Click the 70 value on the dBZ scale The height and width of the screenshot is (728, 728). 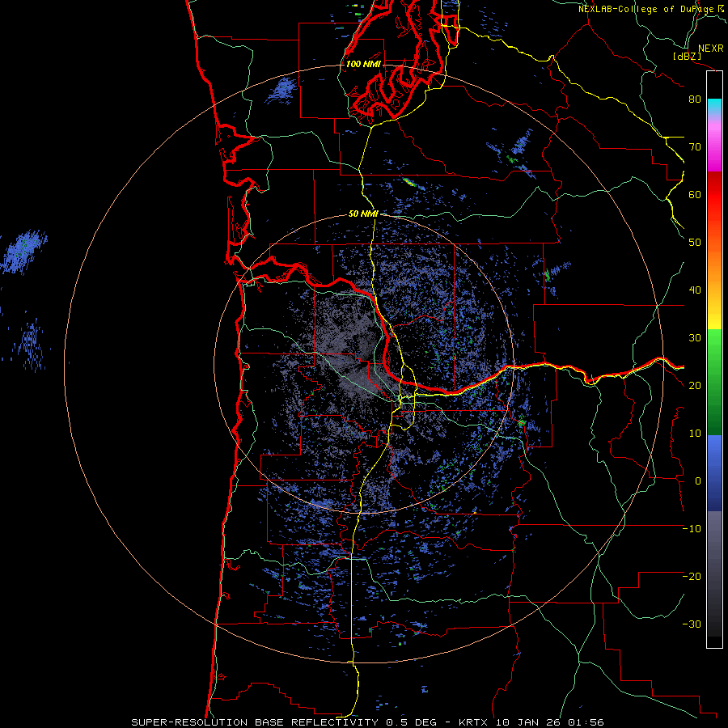[x=695, y=147]
